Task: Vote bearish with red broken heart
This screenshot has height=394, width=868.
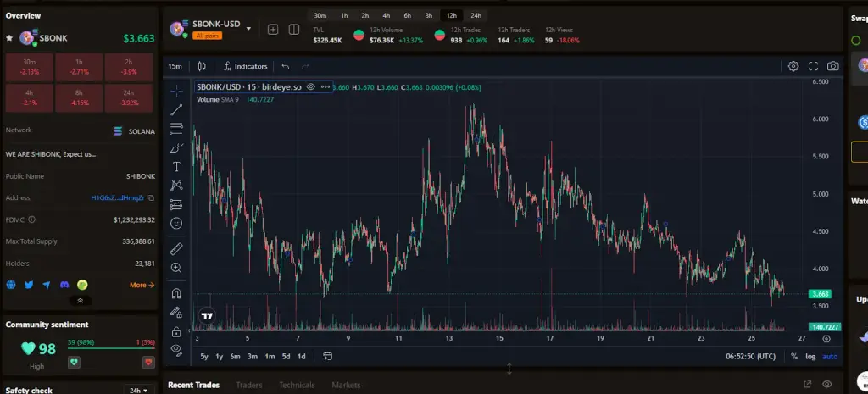Action: 148,363
